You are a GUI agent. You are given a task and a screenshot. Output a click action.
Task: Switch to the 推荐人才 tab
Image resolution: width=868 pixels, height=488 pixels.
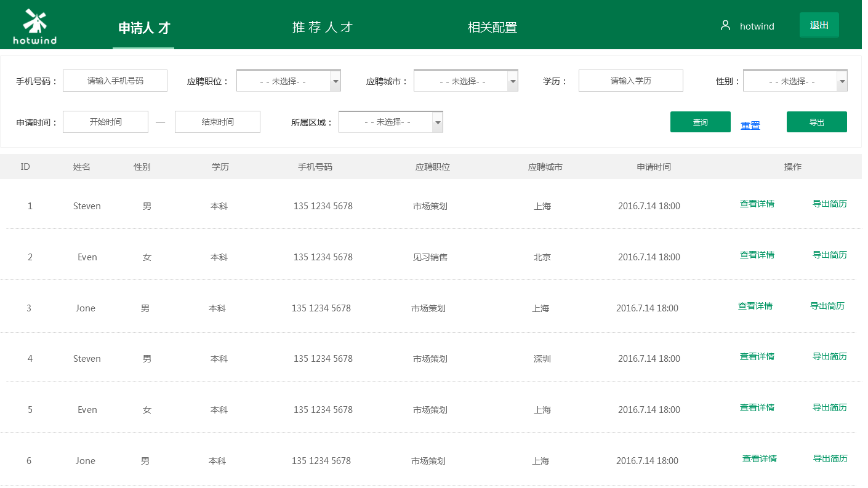[x=323, y=27]
